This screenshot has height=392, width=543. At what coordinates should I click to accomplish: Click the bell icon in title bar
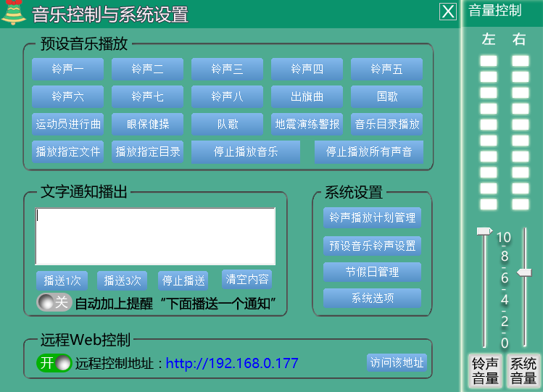point(13,13)
